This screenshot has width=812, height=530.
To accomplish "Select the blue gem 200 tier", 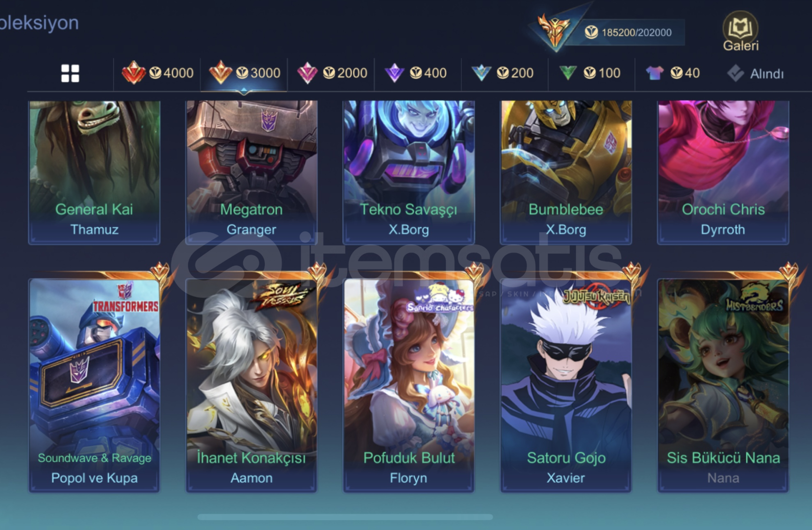I will 502,73.
